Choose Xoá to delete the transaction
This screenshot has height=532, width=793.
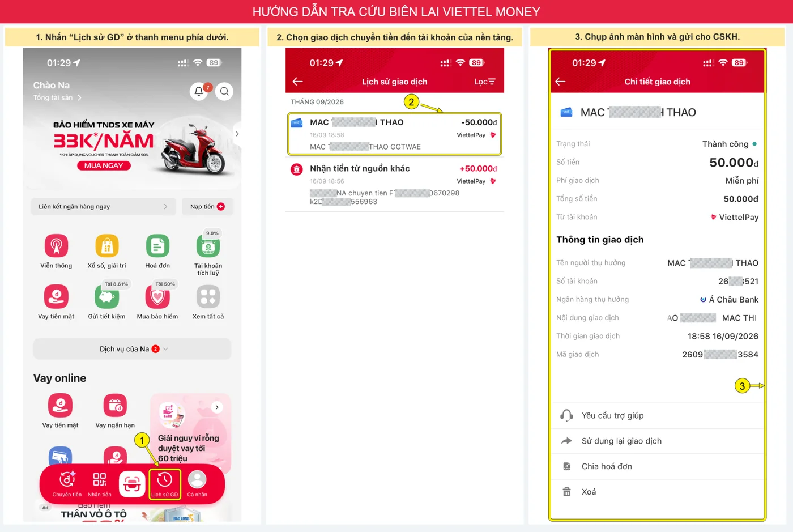pyautogui.click(x=657, y=492)
